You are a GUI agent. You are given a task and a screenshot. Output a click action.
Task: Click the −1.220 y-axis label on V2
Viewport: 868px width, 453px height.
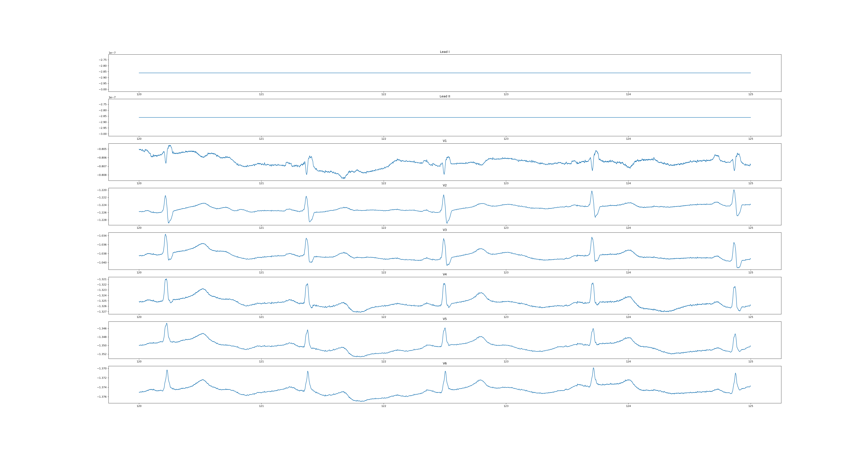click(x=102, y=190)
